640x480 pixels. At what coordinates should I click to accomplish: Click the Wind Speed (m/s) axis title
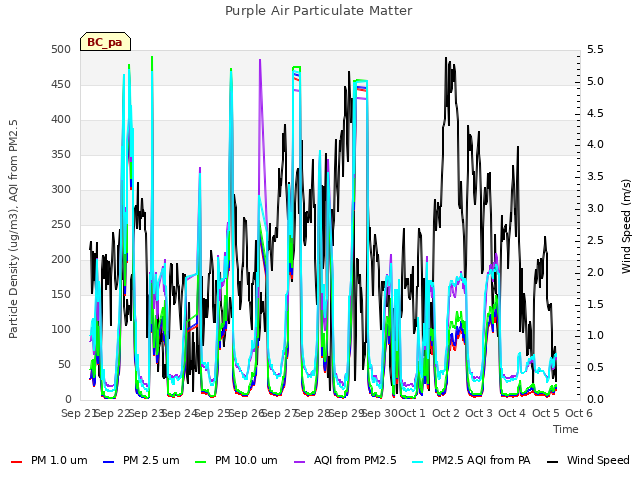[x=626, y=226]
